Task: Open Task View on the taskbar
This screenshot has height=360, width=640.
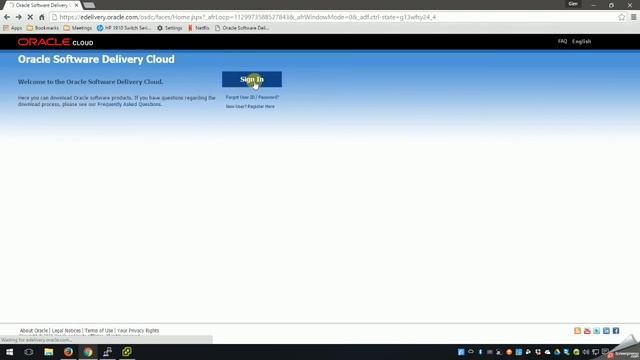Action: coord(29,352)
